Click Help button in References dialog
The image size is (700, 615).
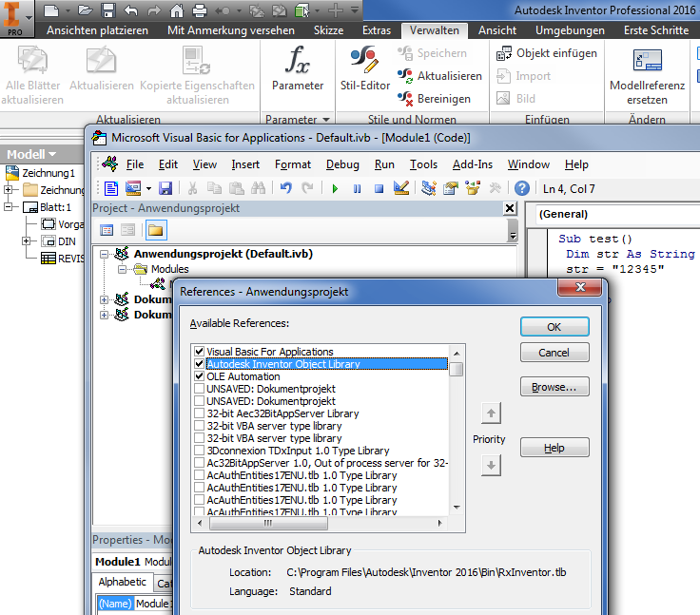(x=554, y=448)
